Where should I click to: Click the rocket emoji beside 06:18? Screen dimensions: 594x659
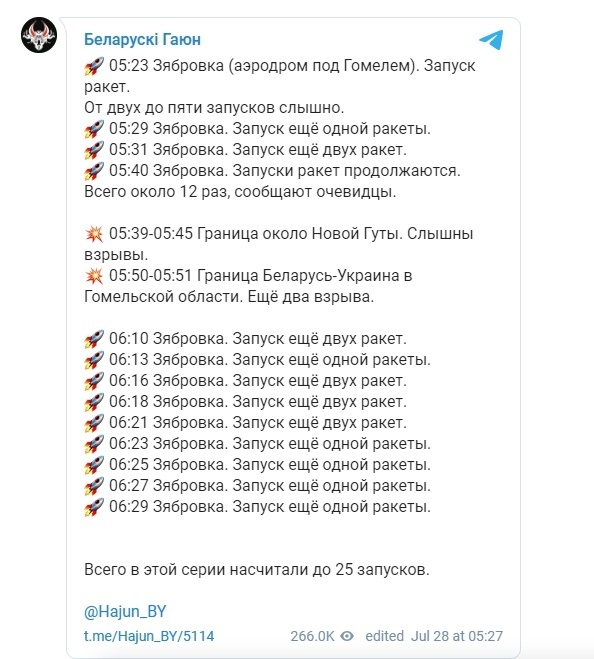94,402
